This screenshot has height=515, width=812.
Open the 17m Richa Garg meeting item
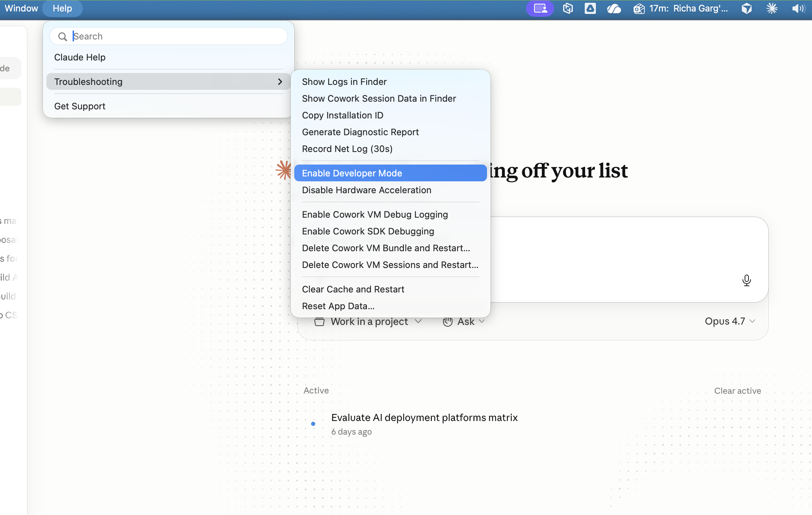pos(681,8)
